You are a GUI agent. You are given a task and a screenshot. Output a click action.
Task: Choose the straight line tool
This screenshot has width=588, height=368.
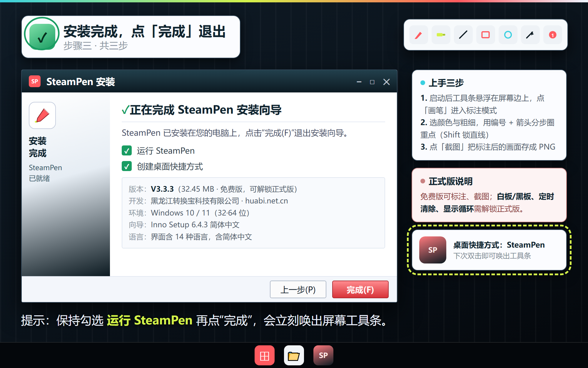[463, 35]
